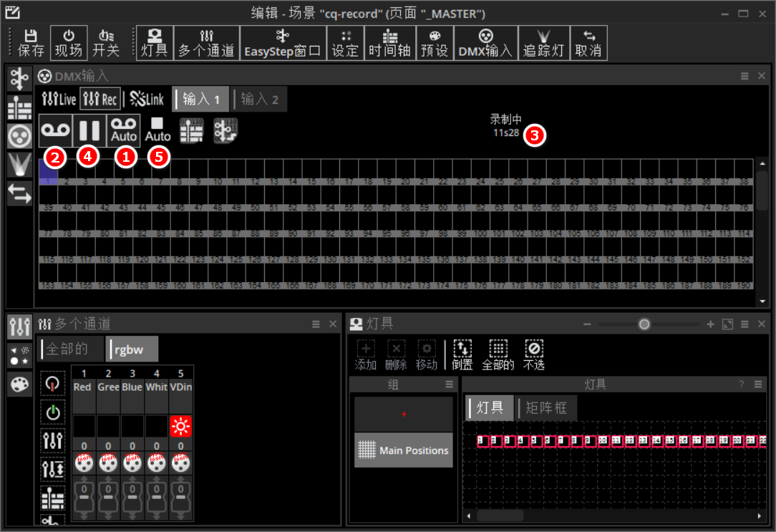Click the Save (保存) toolbar icon
Screen dimensions: 776x532
click(x=31, y=43)
